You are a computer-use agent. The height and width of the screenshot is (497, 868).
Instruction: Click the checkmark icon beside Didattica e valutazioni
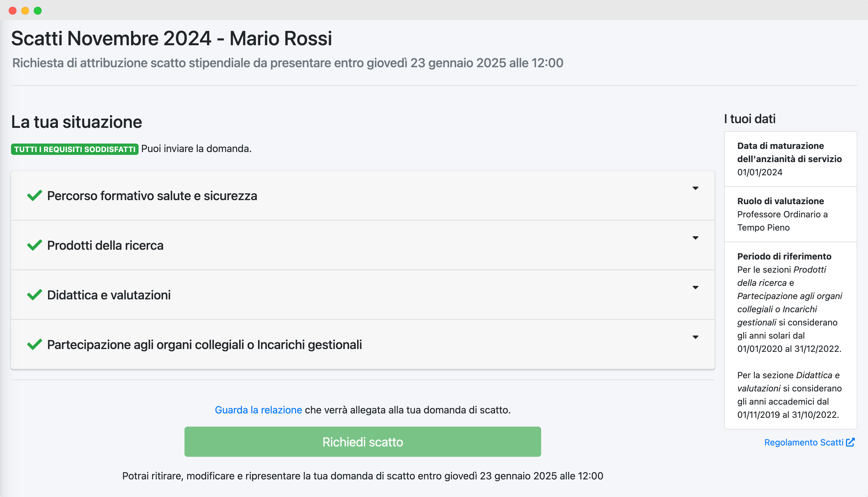pyautogui.click(x=35, y=295)
